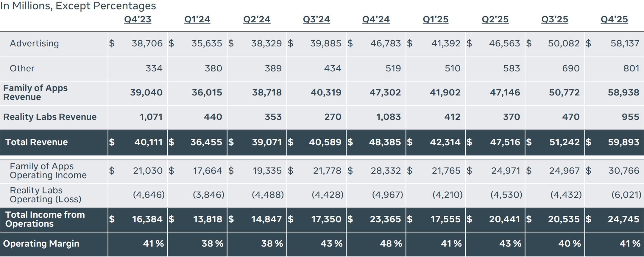Click the 48 % operating margin cell

point(391,244)
